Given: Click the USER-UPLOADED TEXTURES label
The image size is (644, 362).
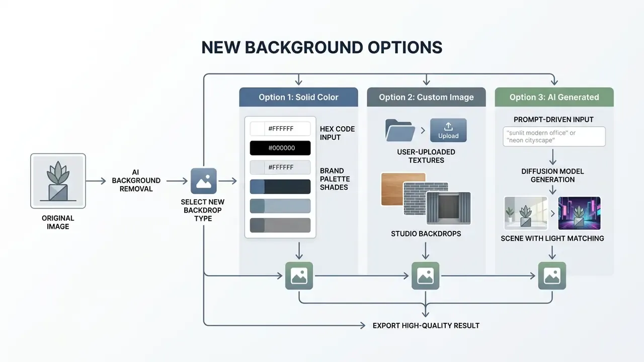Looking at the screenshot, I should pyautogui.click(x=426, y=156).
